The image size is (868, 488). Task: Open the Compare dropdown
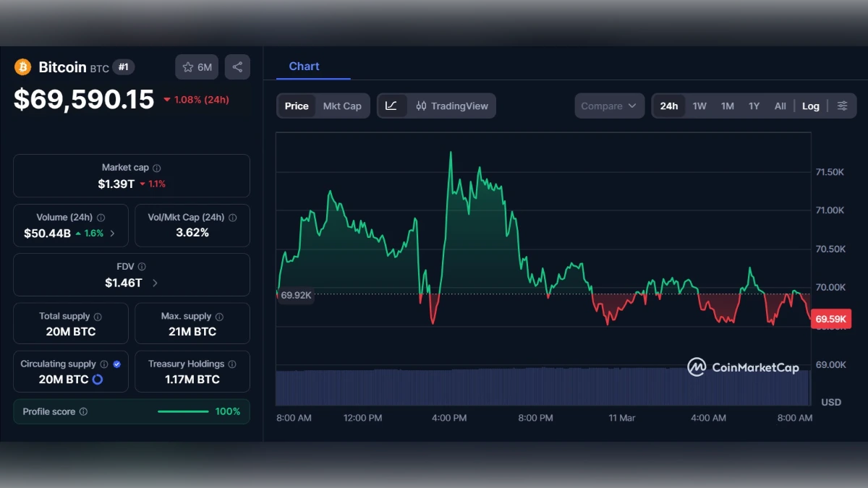[x=609, y=106]
